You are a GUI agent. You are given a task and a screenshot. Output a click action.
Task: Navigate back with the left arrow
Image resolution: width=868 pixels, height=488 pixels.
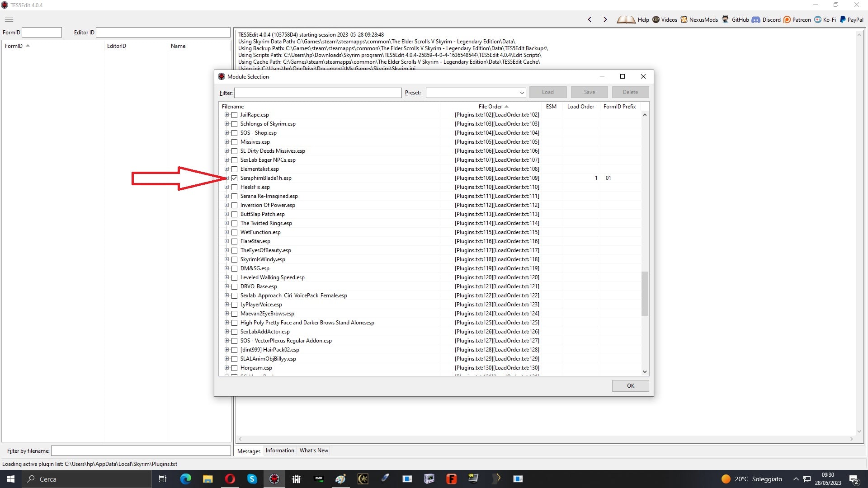[590, 19]
